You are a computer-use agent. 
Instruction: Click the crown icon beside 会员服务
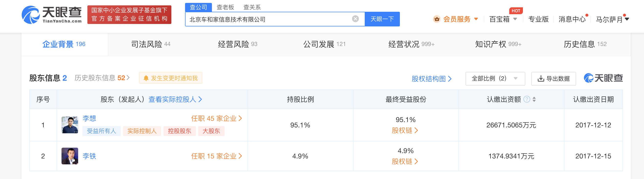click(x=437, y=19)
